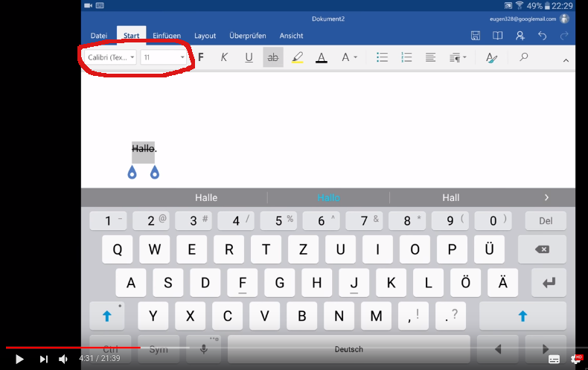Click the Redo arrow
Image resolution: width=588 pixels, height=370 pixels.
(564, 35)
